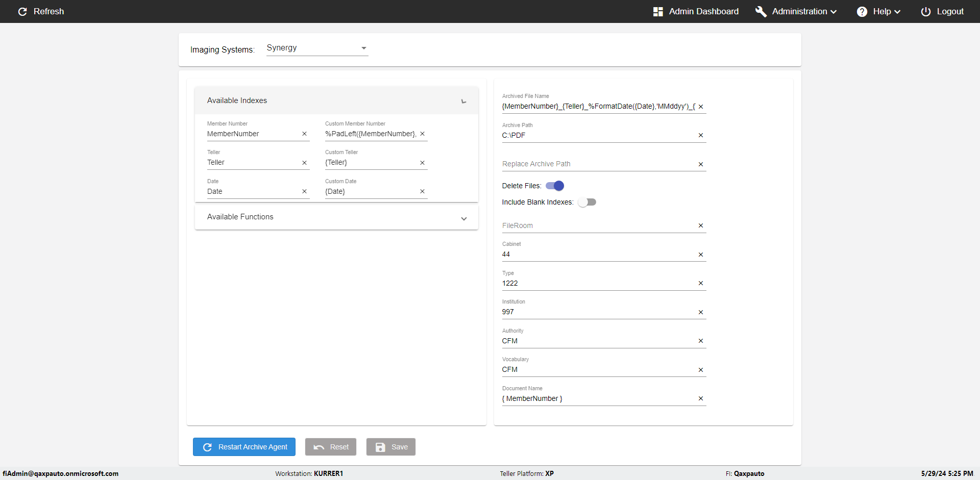
Task: Disable the Delete Files toggle
Action: pyautogui.click(x=555, y=186)
